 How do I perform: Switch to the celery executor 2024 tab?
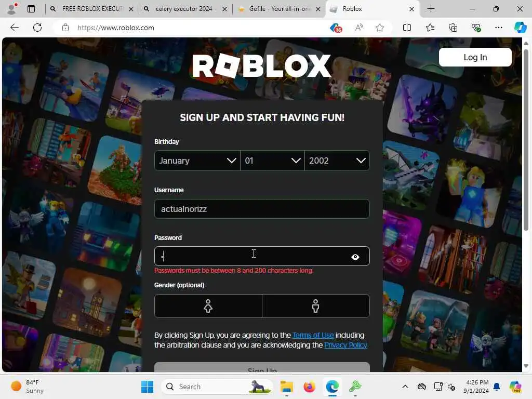click(x=185, y=9)
